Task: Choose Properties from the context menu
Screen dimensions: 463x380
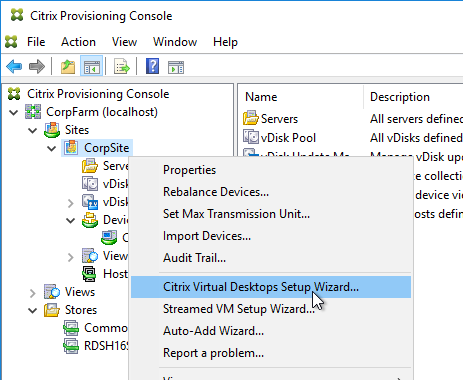Action: 271,170
